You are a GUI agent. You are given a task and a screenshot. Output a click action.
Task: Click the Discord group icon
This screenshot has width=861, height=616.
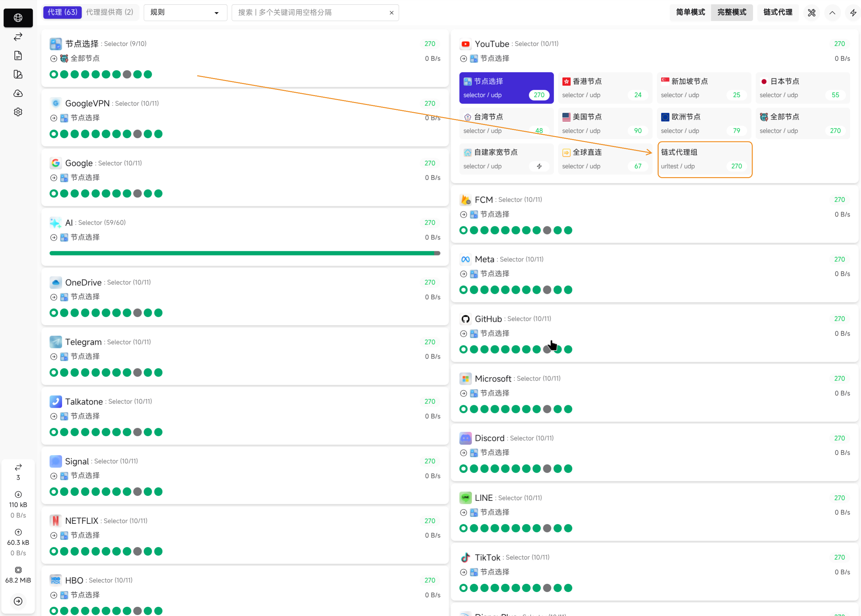click(465, 438)
